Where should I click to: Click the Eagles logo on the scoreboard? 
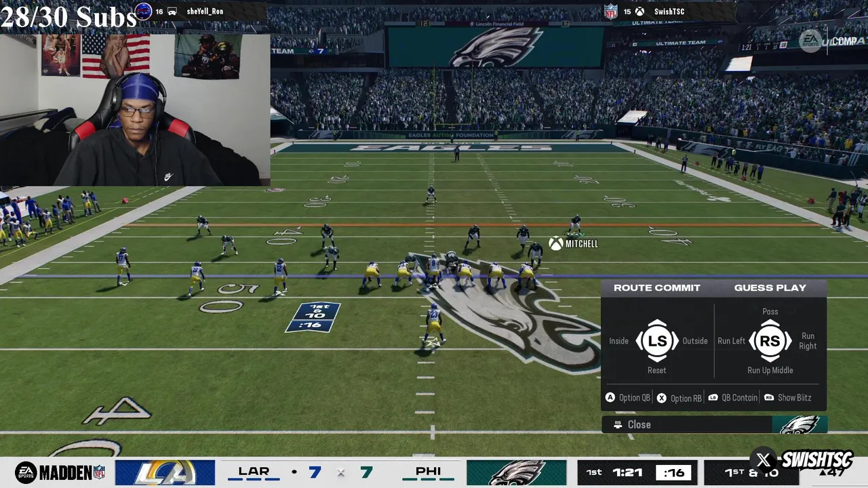click(517, 472)
